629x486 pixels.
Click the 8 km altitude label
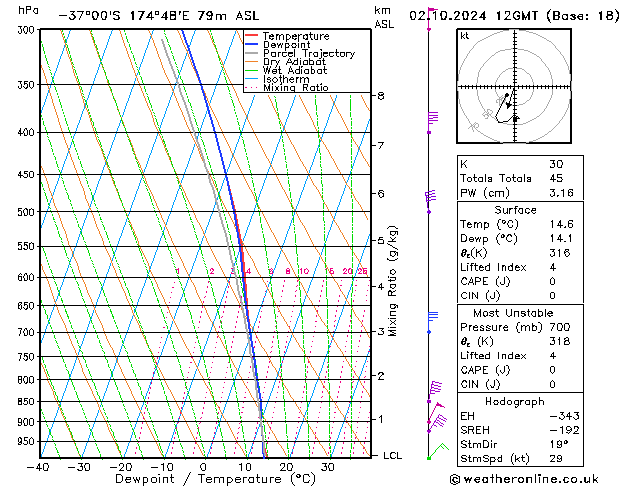click(x=380, y=96)
